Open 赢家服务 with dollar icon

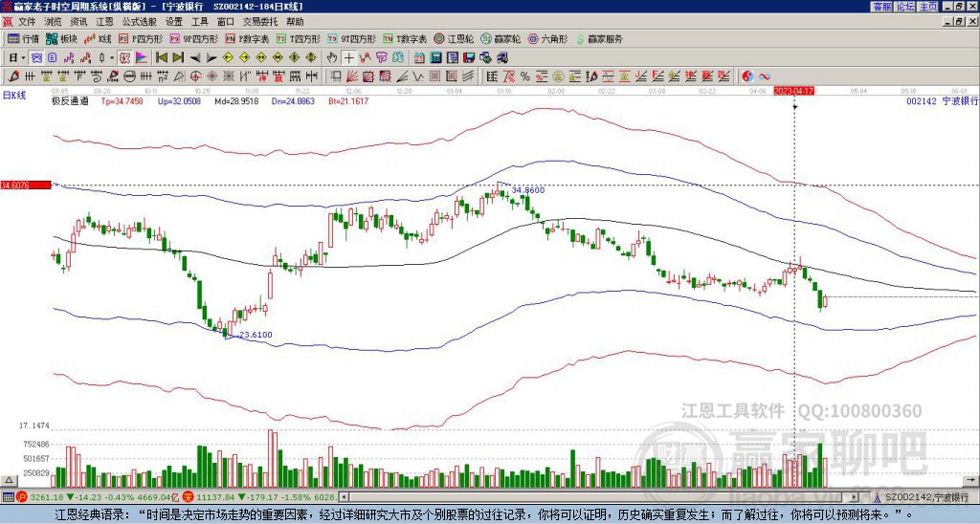tap(599, 38)
